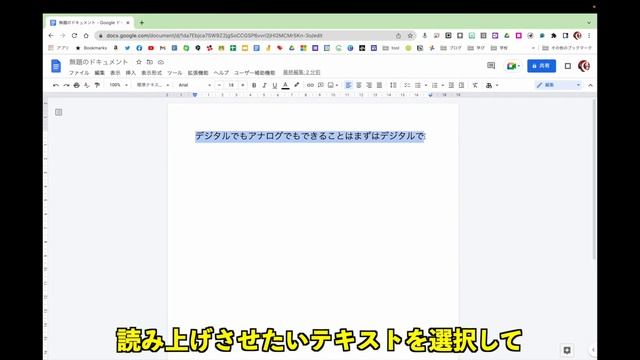Click the blue share button
Screen dimensions: 640x360
(x=541, y=66)
